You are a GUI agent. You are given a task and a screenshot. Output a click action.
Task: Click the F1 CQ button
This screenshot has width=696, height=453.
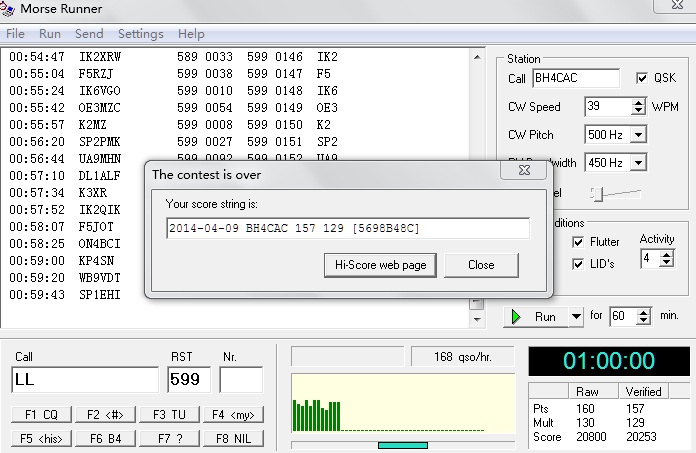coord(41,415)
